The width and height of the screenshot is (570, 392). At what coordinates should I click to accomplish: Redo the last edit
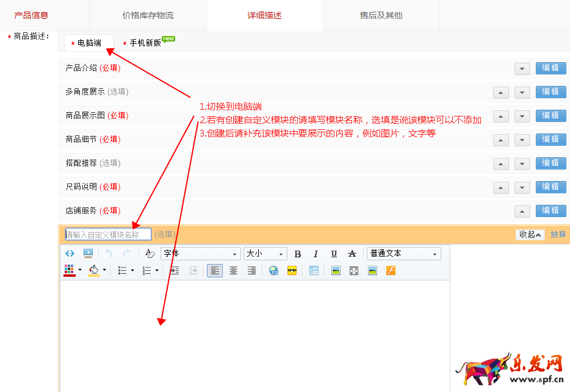pyautogui.click(x=126, y=253)
